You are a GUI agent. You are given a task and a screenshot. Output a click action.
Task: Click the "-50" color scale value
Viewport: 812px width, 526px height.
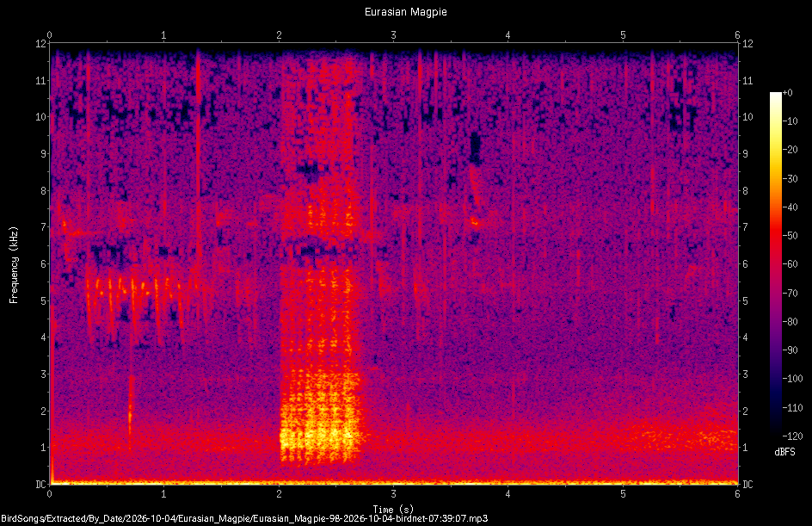790,236
